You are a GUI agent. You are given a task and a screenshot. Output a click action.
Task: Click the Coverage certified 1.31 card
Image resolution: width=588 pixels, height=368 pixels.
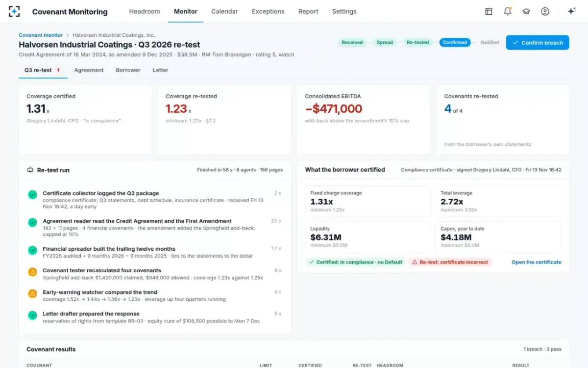tap(85, 120)
